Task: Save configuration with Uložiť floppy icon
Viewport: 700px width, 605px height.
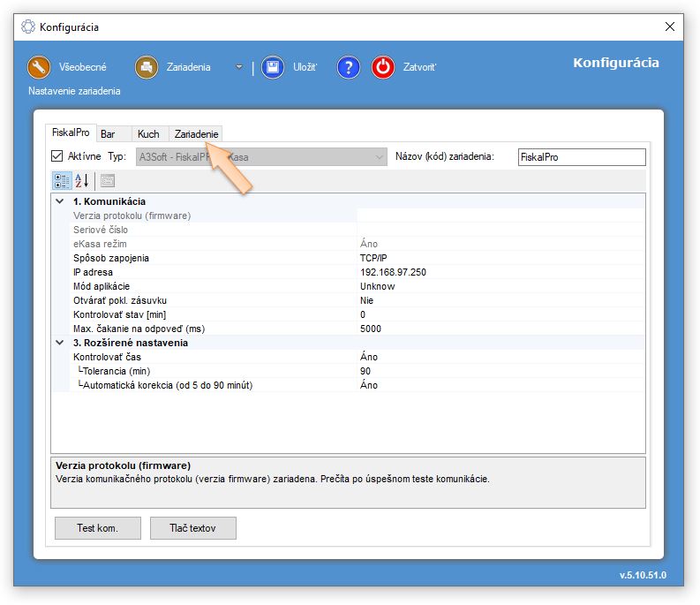Action: click(273, 67)
